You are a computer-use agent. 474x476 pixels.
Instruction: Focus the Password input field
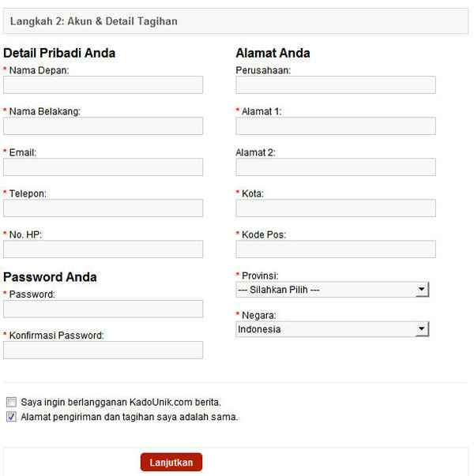click(x=103, y=309)
